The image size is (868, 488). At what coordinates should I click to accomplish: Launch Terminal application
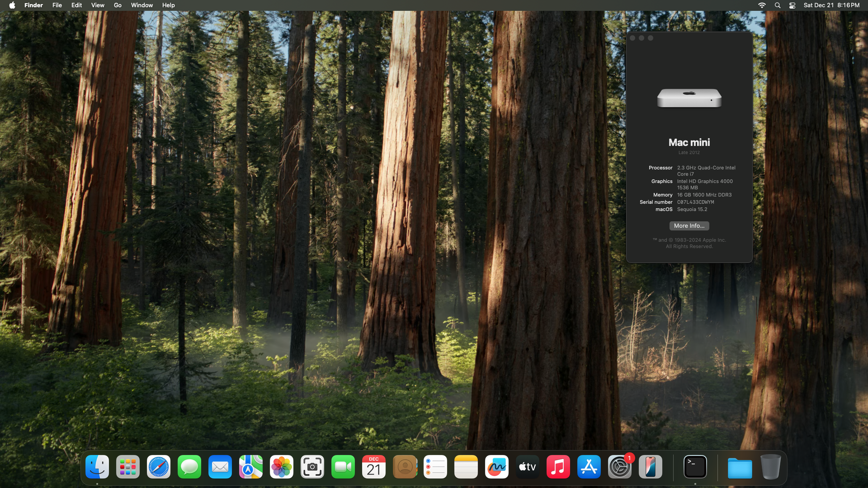click(694, 467)
